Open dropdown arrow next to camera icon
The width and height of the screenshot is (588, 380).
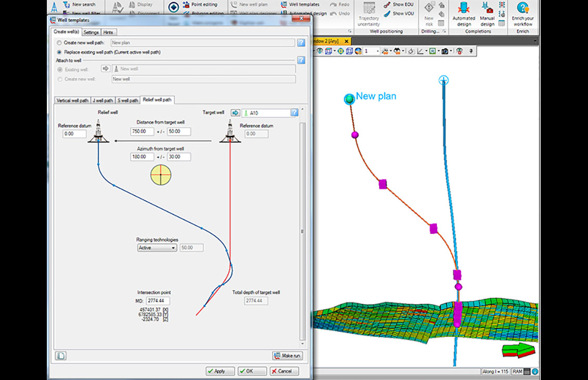tap(451, 51)
